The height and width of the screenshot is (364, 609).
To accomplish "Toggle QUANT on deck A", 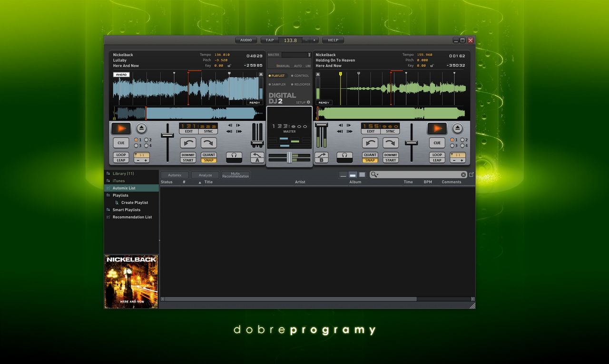I will tap(209, 155).
